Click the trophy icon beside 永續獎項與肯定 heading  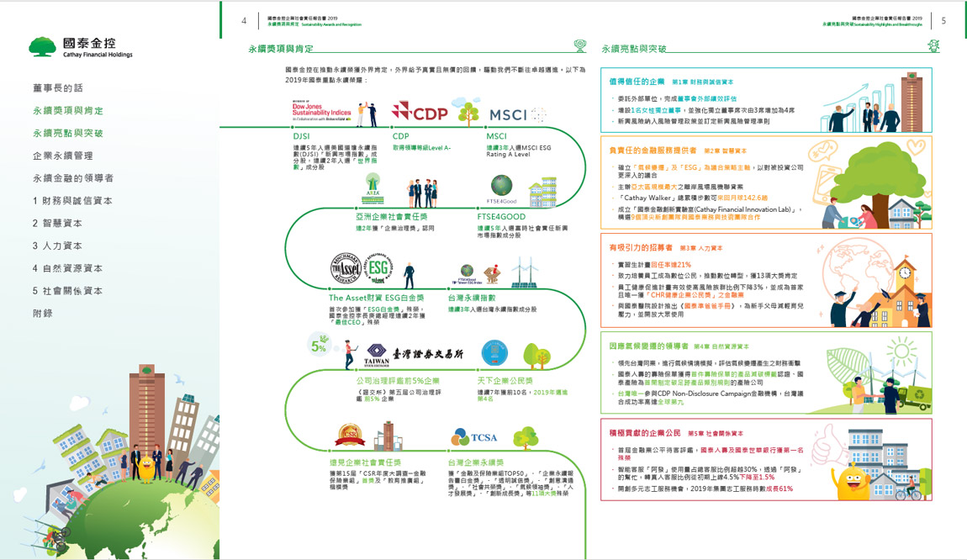[x=580, y=47]
